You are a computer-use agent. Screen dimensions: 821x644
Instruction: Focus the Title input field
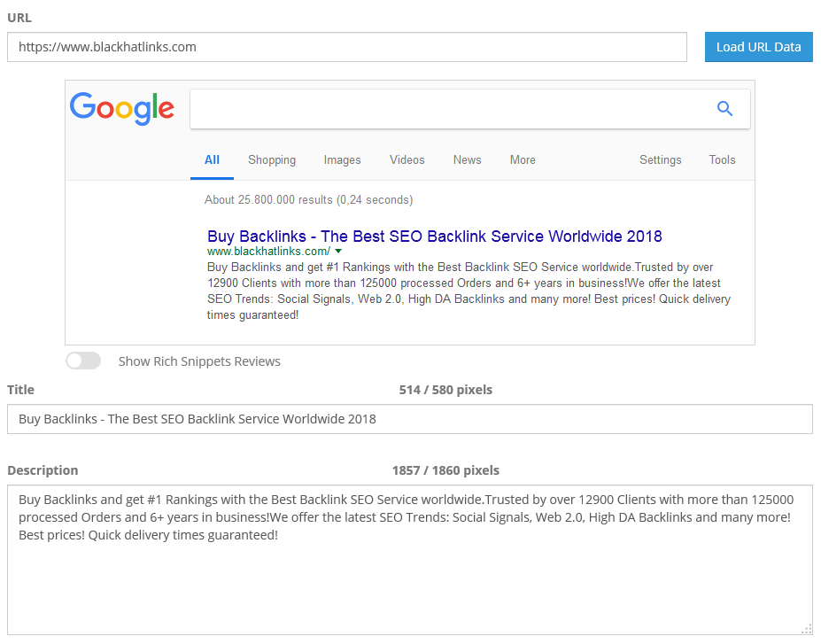tap(410, 419)
